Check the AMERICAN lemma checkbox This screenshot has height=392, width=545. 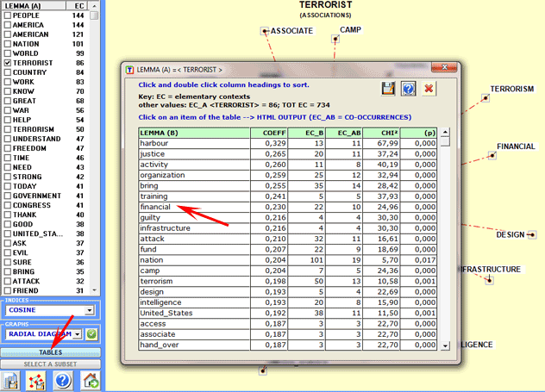[x=7, y=34]
